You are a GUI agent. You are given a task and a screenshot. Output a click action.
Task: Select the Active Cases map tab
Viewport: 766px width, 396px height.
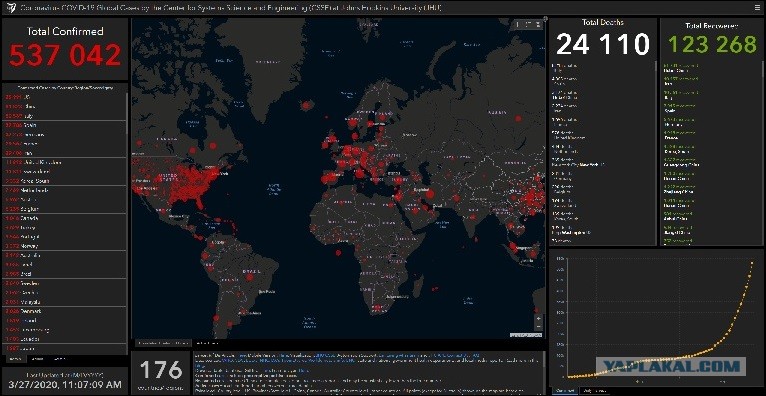coord(206,343)
